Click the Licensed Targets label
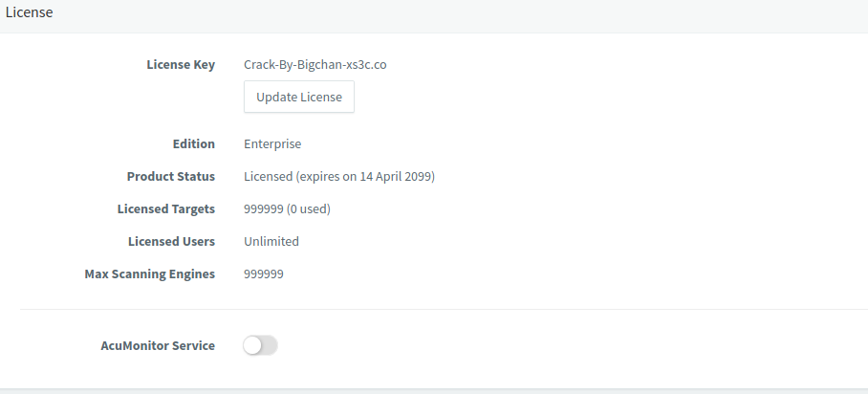 [x=166, y=208]
